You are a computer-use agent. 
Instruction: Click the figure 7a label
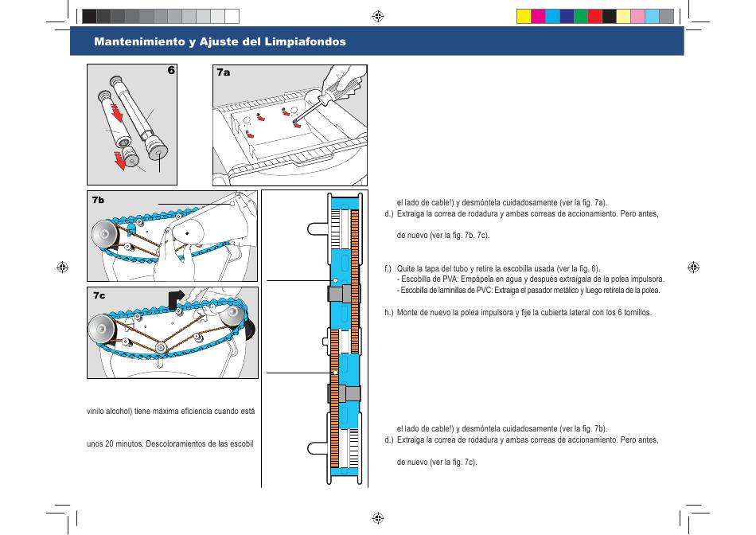pos(224,72)
